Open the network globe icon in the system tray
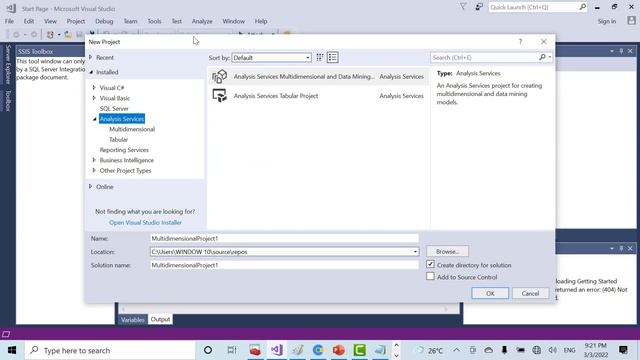This screenshot has width=640, height=360. pyautogui.click(x=536, y=350)
